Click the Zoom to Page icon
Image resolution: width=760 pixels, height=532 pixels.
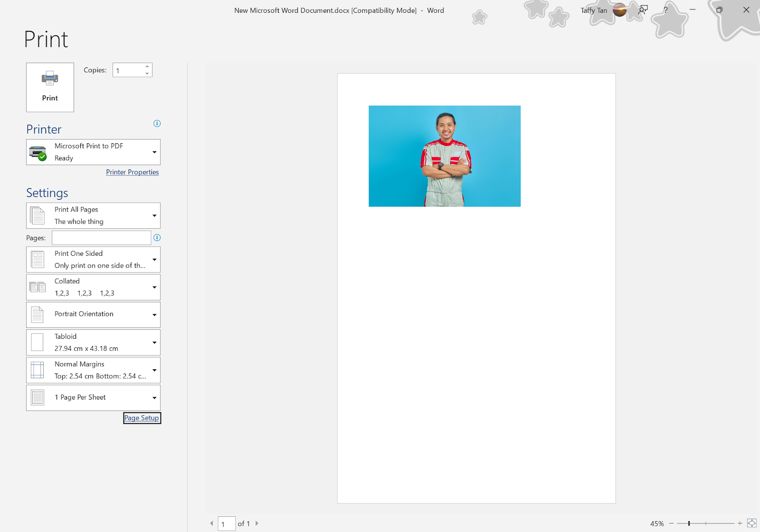[751, 523]
